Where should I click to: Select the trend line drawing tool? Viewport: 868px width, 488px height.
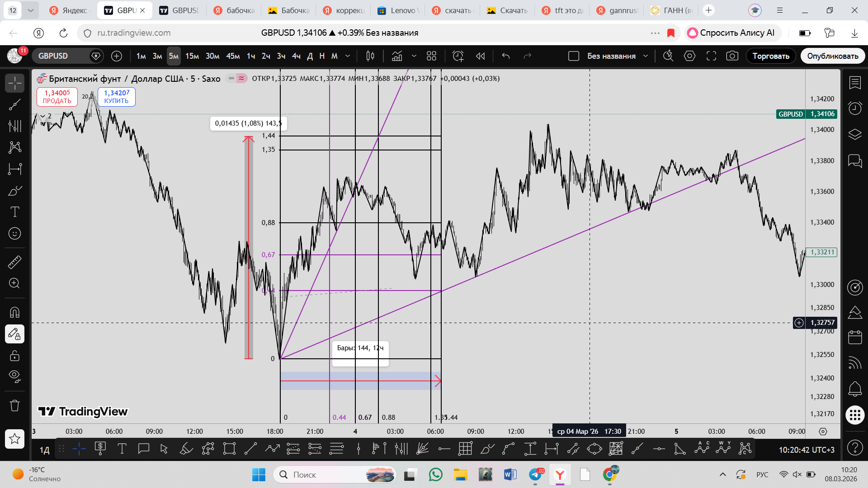15,105
